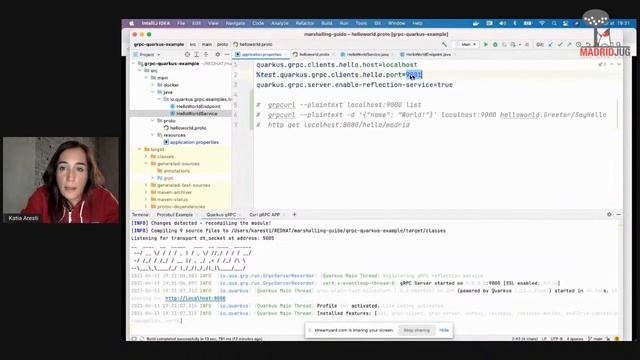Open the Window menu

click(x=396, y=23)
